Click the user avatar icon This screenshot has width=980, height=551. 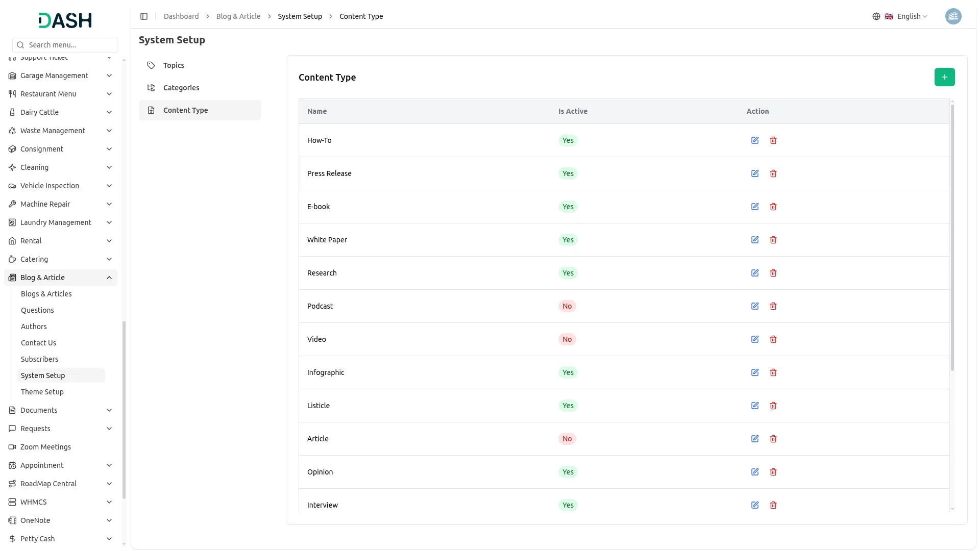click(953, 16)
